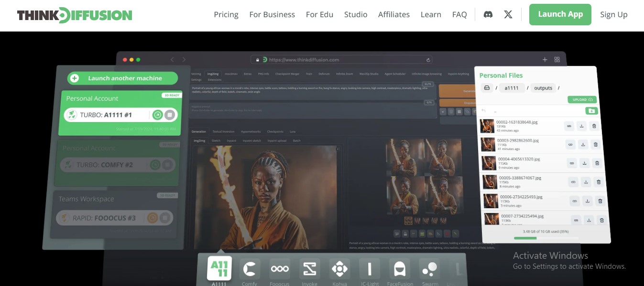The image size is (644, 286).
Task: Click the outputs path breadcrumb
Action: pos(543,88)
